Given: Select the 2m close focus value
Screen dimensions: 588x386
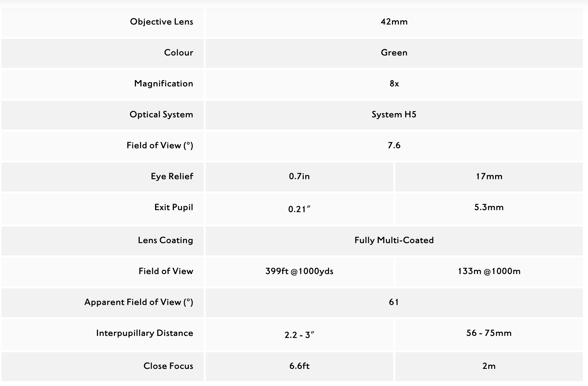Looking at the screenshot, I should [489, 366].
